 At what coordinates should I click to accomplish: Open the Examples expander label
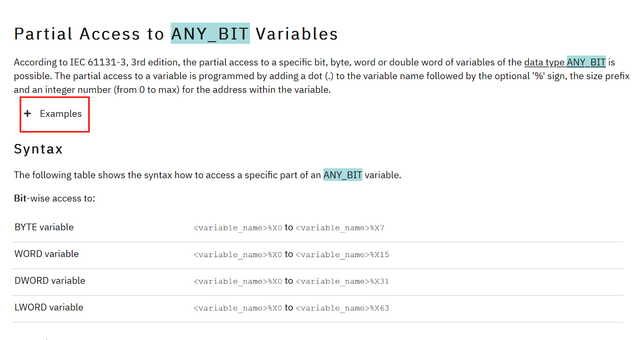point(61,114)
